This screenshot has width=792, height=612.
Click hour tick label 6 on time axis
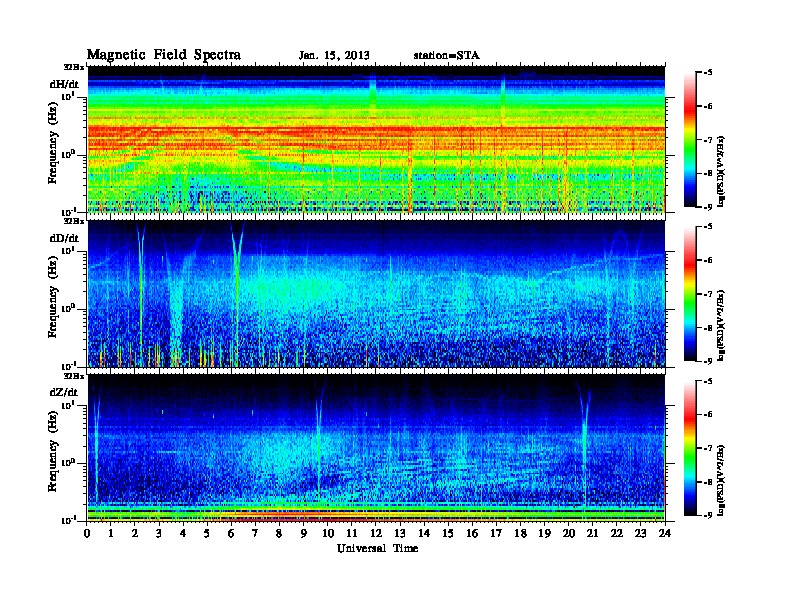[231, 533]
